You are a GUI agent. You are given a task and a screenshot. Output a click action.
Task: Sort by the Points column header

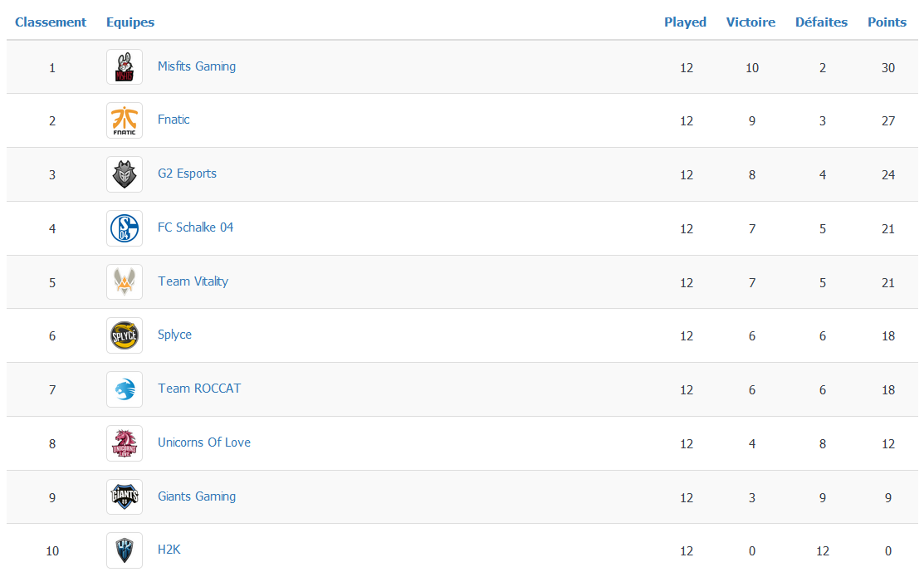(x=887, y=22)
